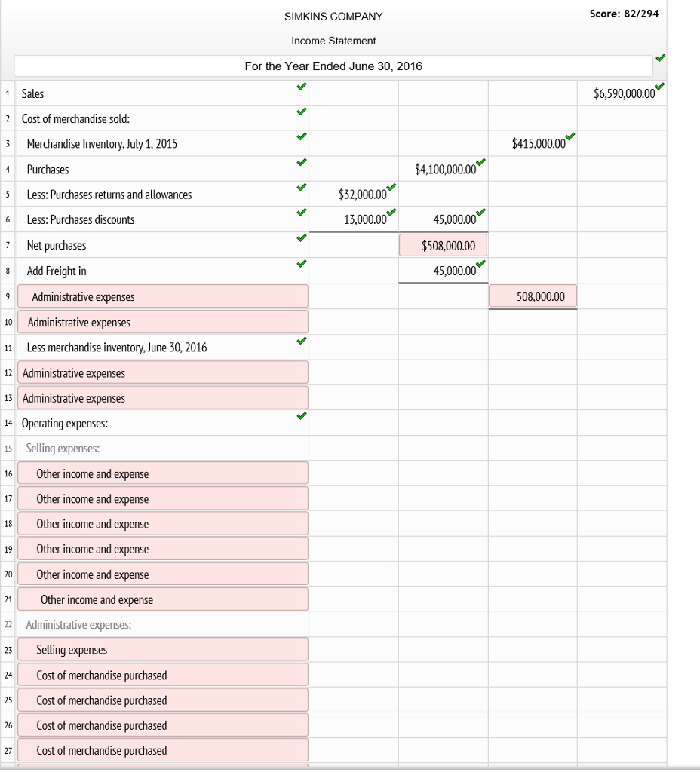
Task: Click the checkmark on Cost of merchandise sold
Action: tap(302, 112)
